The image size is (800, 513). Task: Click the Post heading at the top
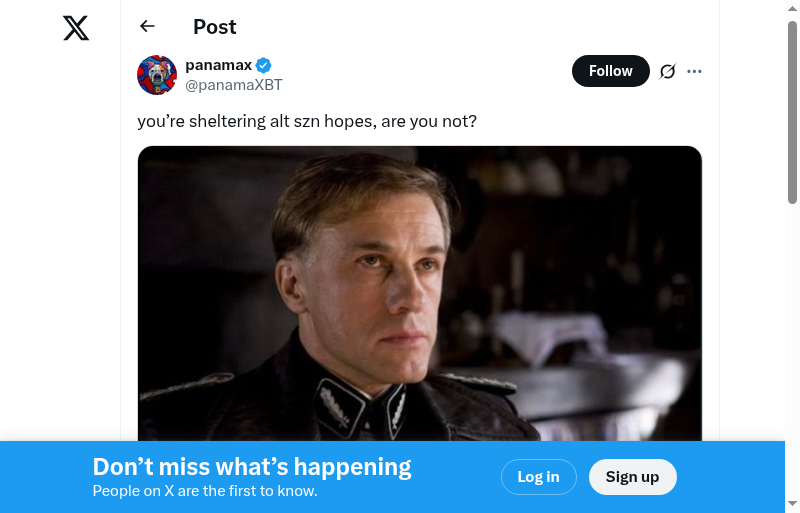tap(215, 27)
